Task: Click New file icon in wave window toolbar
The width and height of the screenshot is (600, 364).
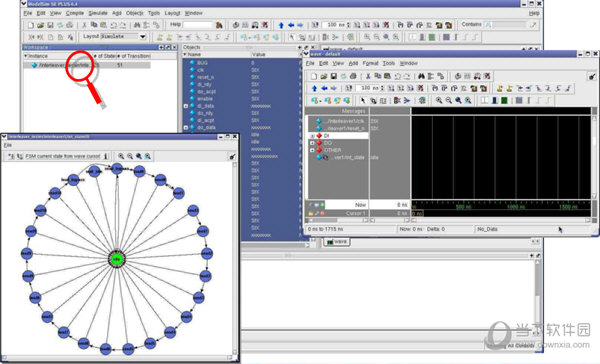Action: point(314,76)
